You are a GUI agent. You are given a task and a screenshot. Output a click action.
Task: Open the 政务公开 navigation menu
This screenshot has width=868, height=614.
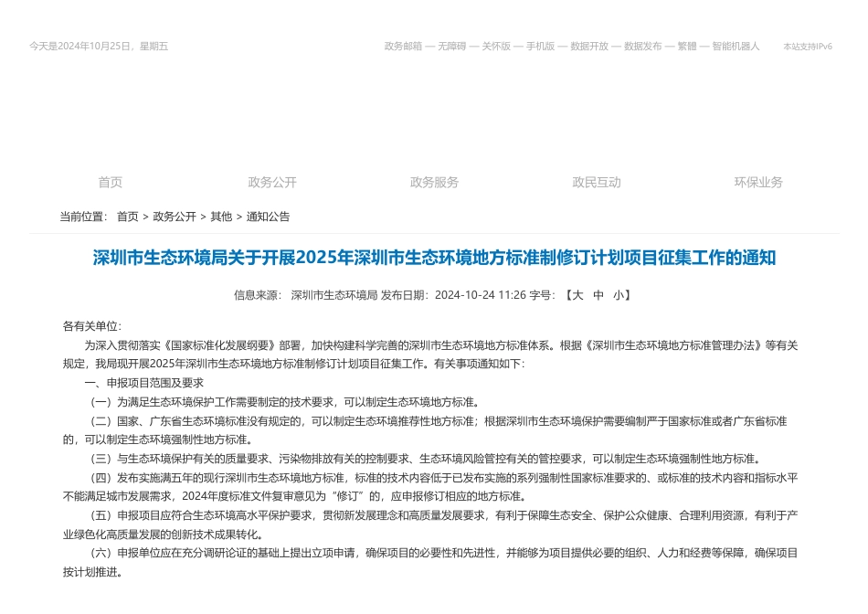(272, 182)
